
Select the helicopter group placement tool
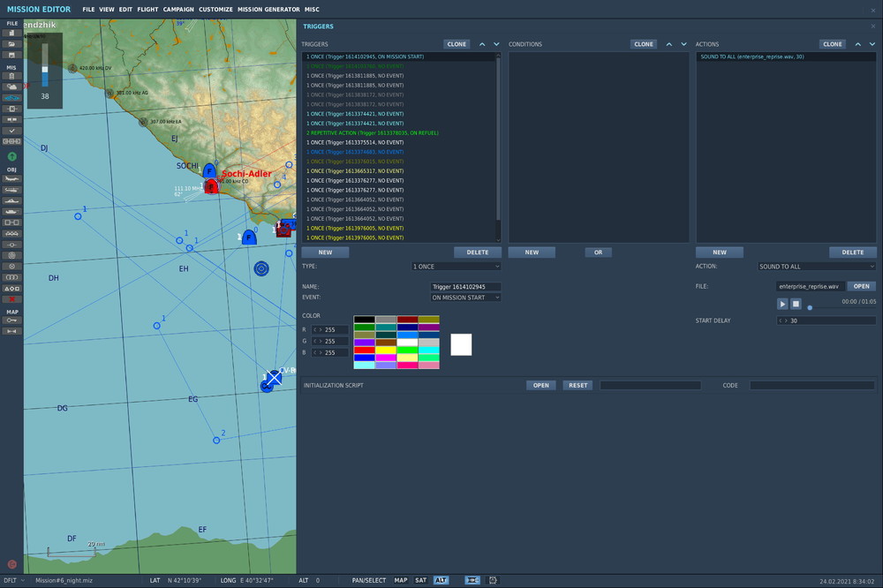point(12,189)
